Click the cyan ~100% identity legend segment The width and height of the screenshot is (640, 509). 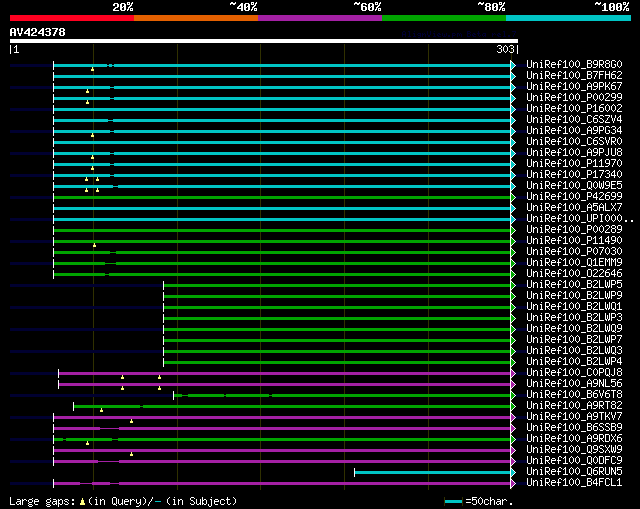567,17
